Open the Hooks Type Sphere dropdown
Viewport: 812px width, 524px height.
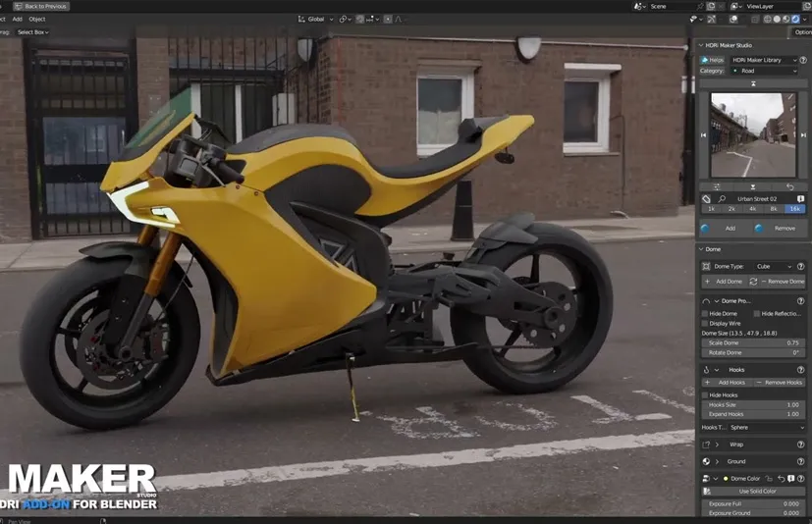click(x=767, y=427)
